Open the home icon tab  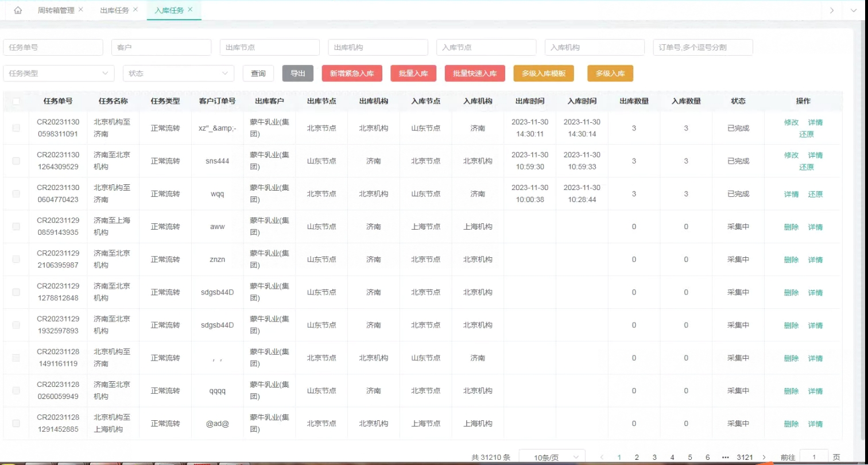18,10
